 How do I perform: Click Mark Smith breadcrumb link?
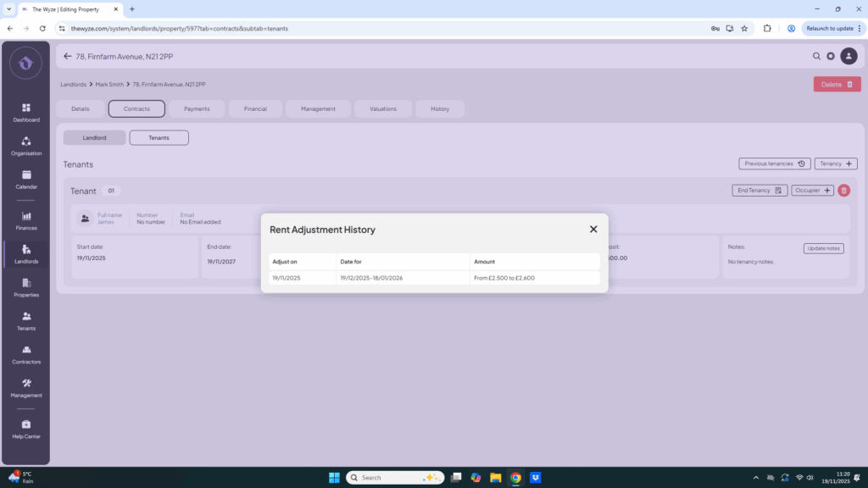click(x=109, y=85)
